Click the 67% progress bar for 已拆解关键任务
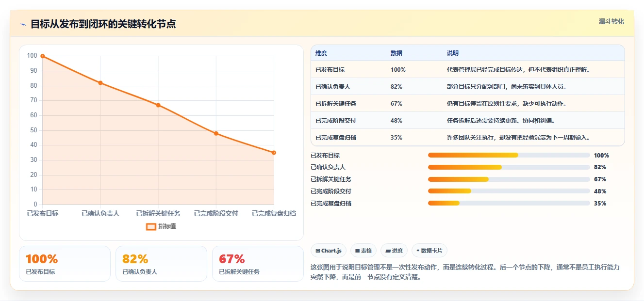The width and height of the screenshot is (644, 301). (x=509, y=179)
